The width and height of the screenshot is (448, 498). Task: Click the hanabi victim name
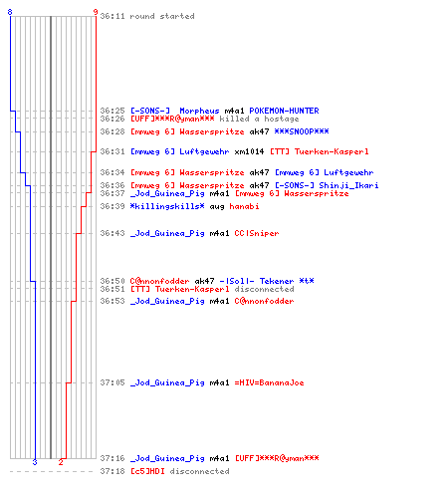(x=244, y=206)
